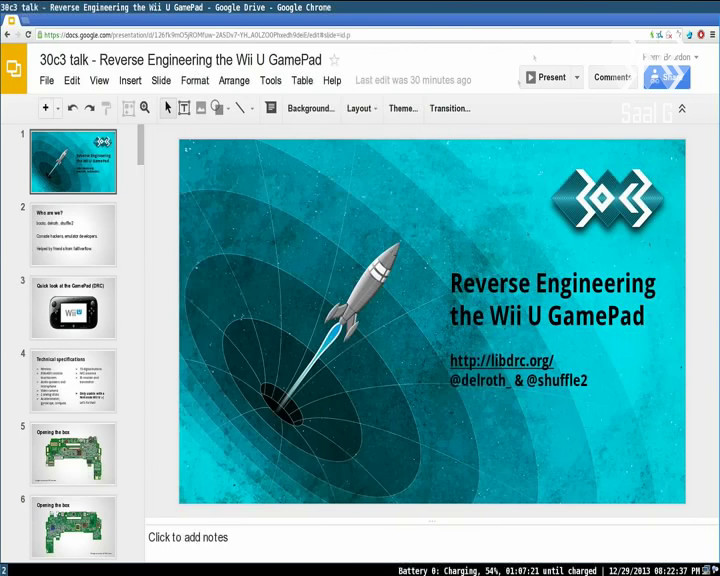Select the Google Slides browser tab

[12, 20]
